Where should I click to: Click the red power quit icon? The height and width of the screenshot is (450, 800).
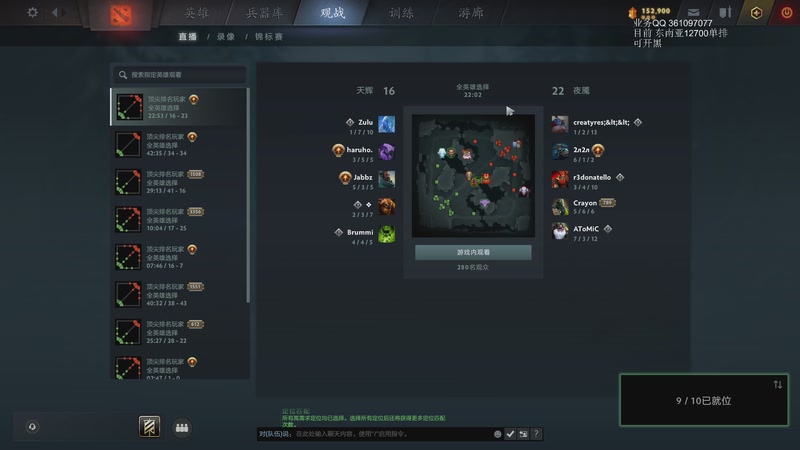pyautogui.click(x=787, y=13)
